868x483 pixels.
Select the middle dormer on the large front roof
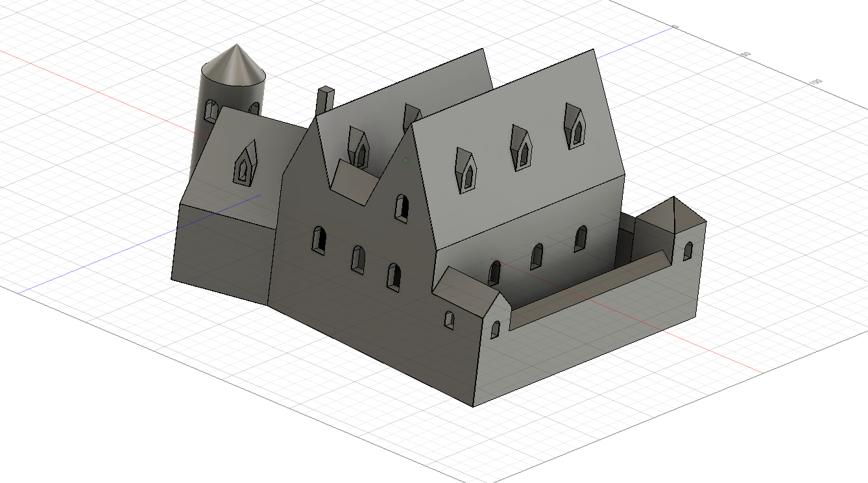coord(522,148)
